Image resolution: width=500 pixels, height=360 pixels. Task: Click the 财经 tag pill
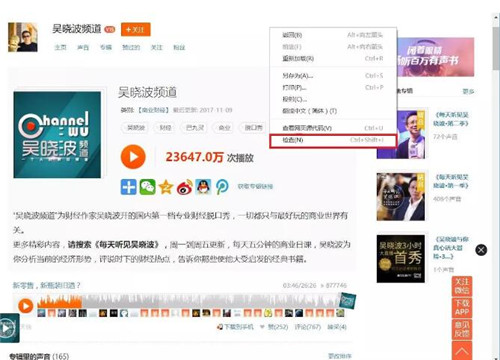coord(165,127)
